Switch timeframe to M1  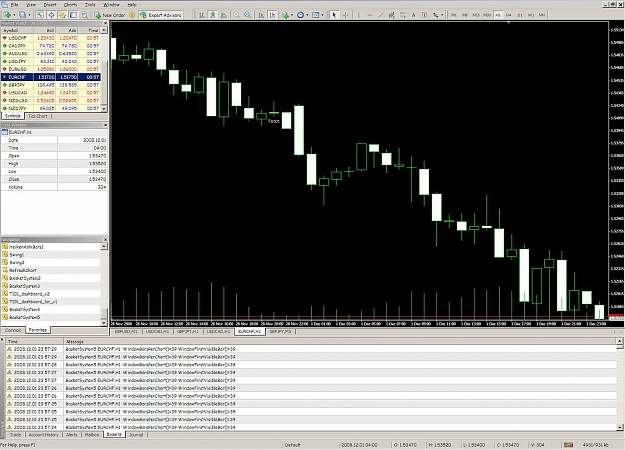click(x=454, y=15)
